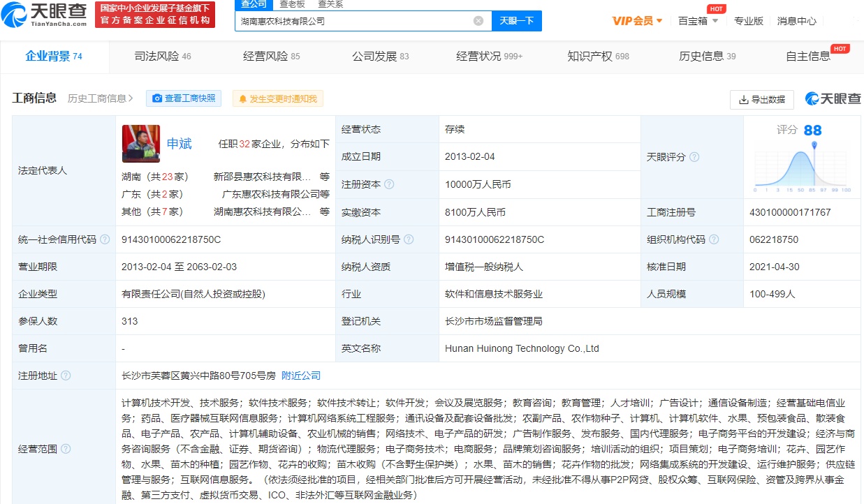Viewport: 864px width, 504px height.
Task: Click the 天眼一下 search button
Action: coord(517,21)
